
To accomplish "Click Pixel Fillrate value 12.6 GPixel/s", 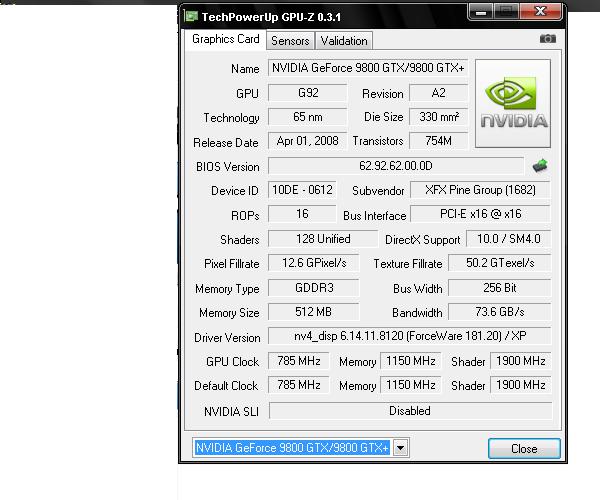I will tap(314, 263).
